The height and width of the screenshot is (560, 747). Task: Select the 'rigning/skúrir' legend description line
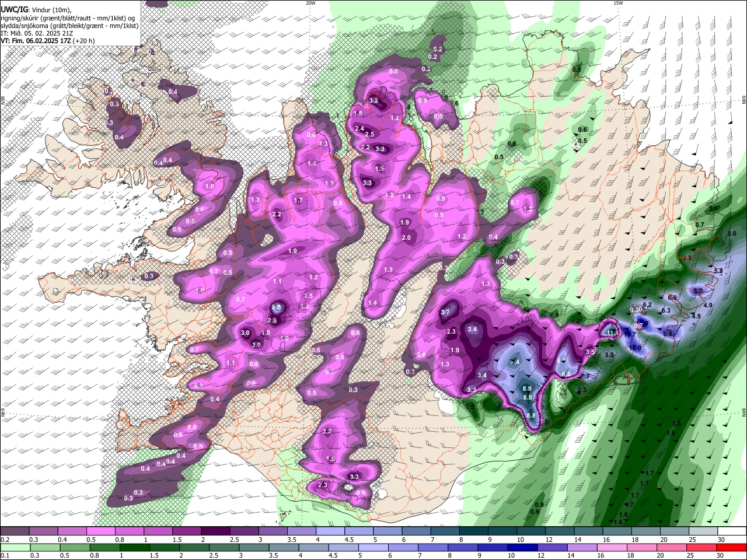click(68, 18)
